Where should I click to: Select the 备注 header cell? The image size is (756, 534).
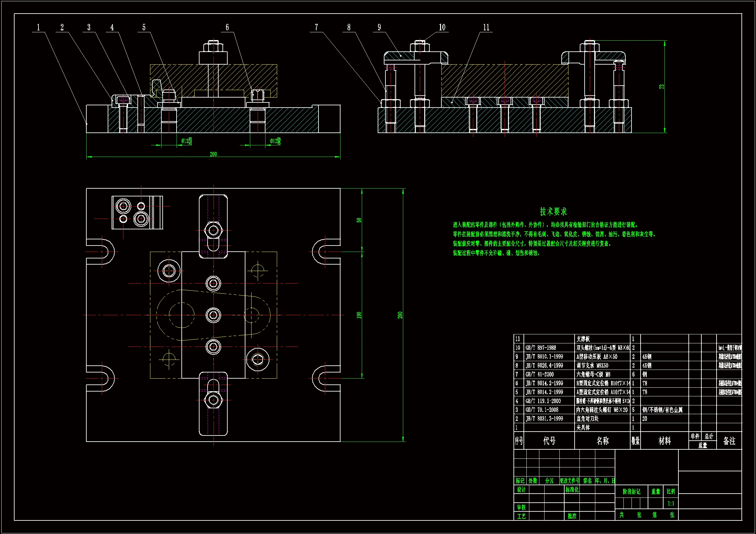click(x=729, y=441)
